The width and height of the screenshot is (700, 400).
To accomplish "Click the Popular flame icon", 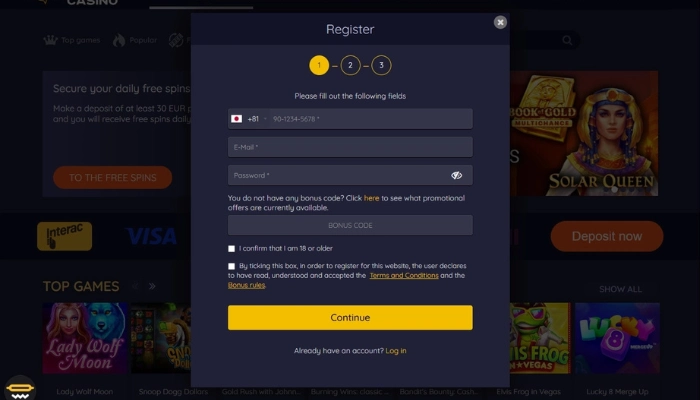I will (119, 40).
